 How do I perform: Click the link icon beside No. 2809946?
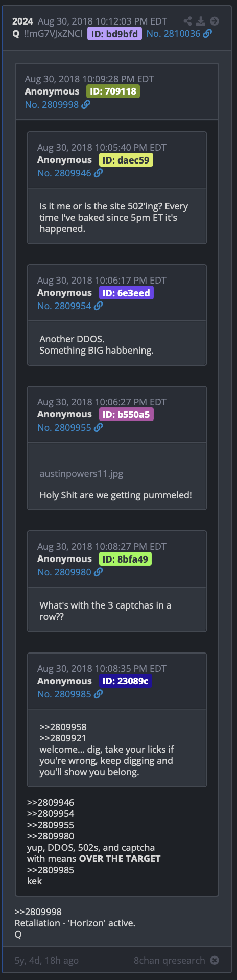pyautogui.click(x=98, y=173)
